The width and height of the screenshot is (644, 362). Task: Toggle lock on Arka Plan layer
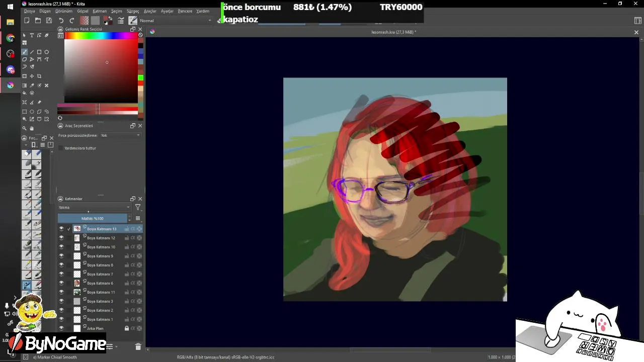point(127,328)
